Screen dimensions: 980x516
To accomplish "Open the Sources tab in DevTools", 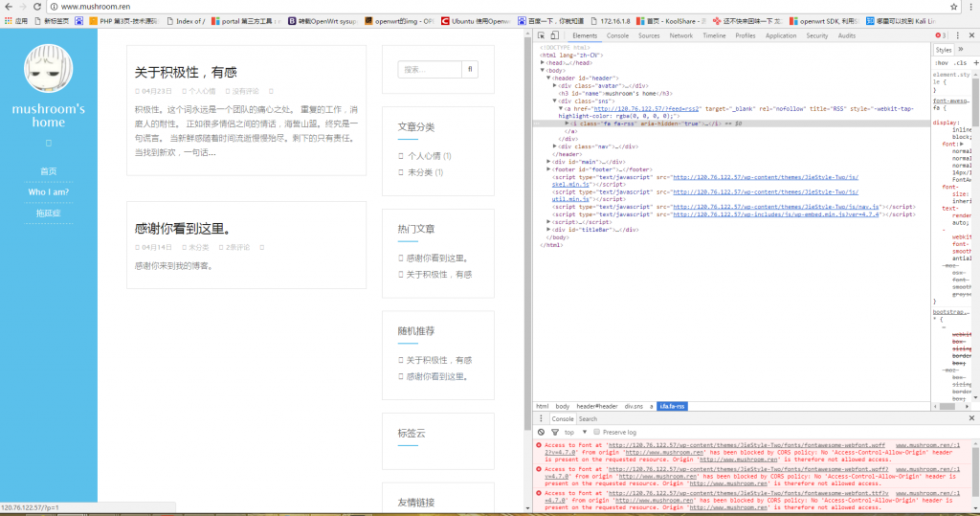I will click(x=649, y=35).
